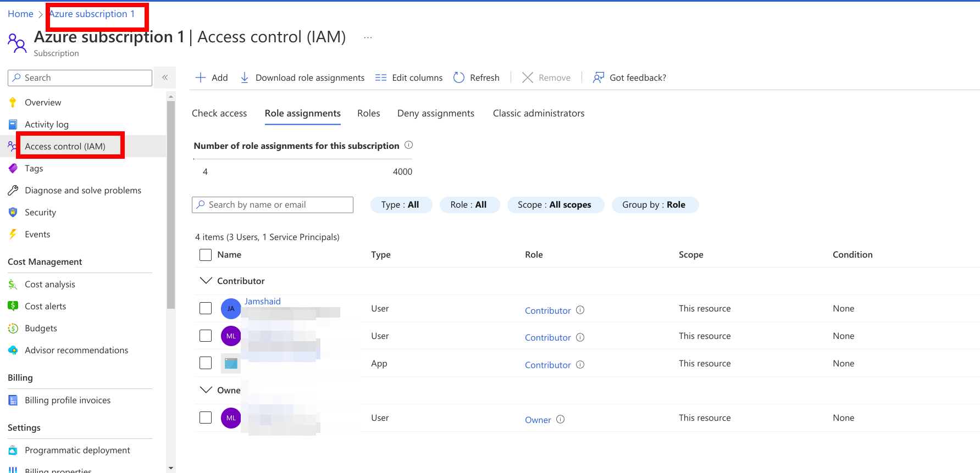Select the Role assignments tab

(x=303, y=113)
